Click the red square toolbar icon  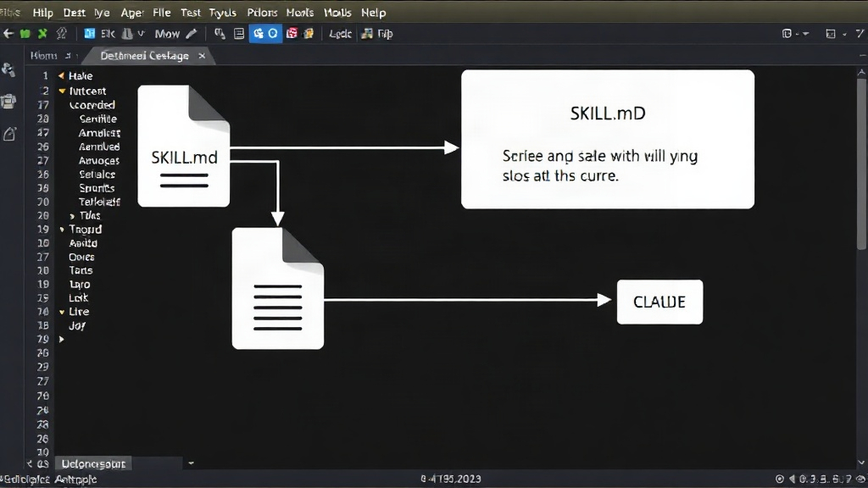(292, 34)
